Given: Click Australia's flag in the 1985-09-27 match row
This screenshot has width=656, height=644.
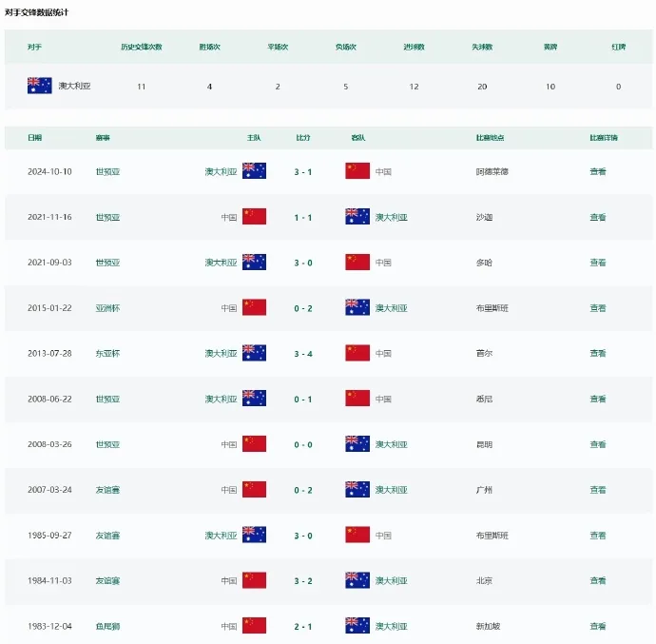Looking at the screenshot, I should [x=255, y=535].
